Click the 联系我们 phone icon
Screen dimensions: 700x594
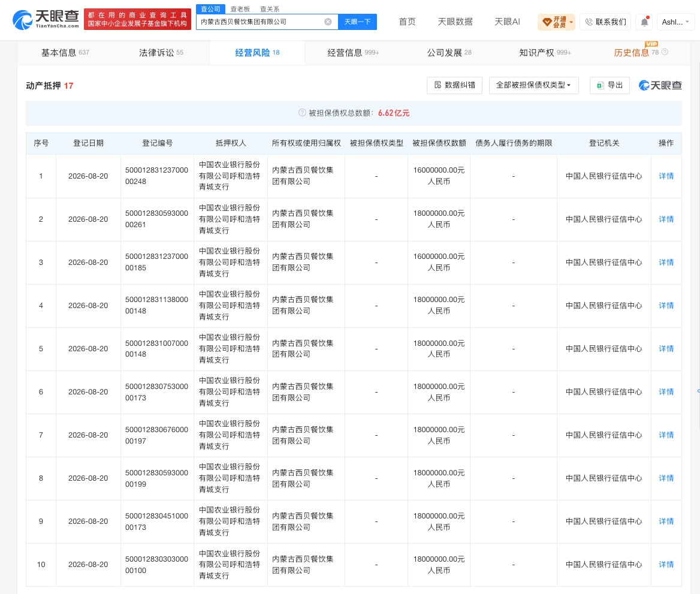[589, 22]
